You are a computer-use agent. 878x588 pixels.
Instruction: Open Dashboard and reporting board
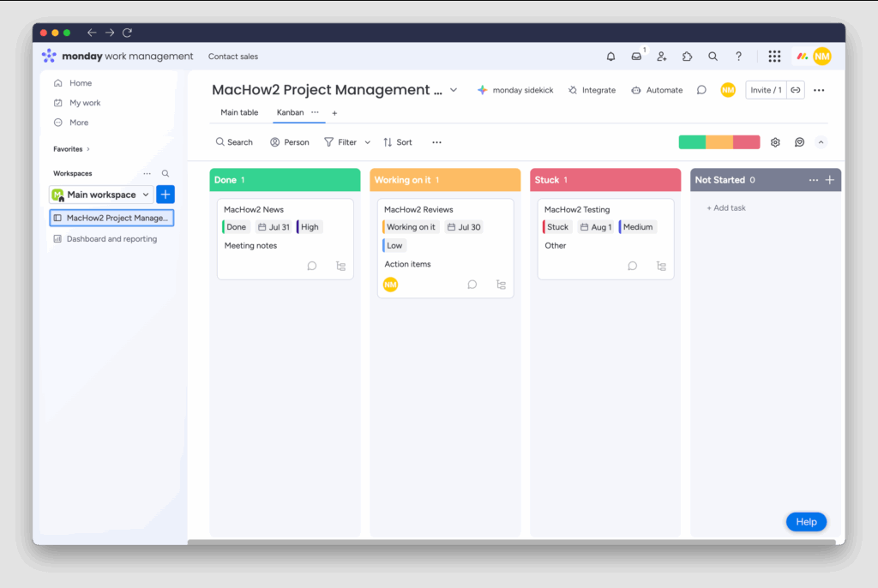click(105, 239)
